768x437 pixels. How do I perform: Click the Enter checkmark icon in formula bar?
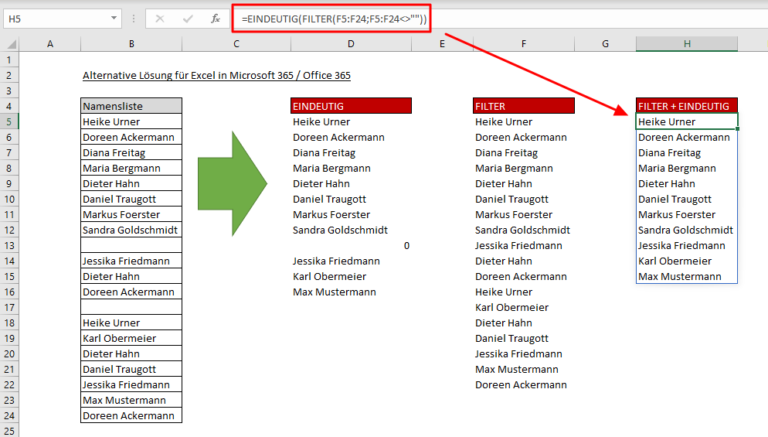(186, 19)
